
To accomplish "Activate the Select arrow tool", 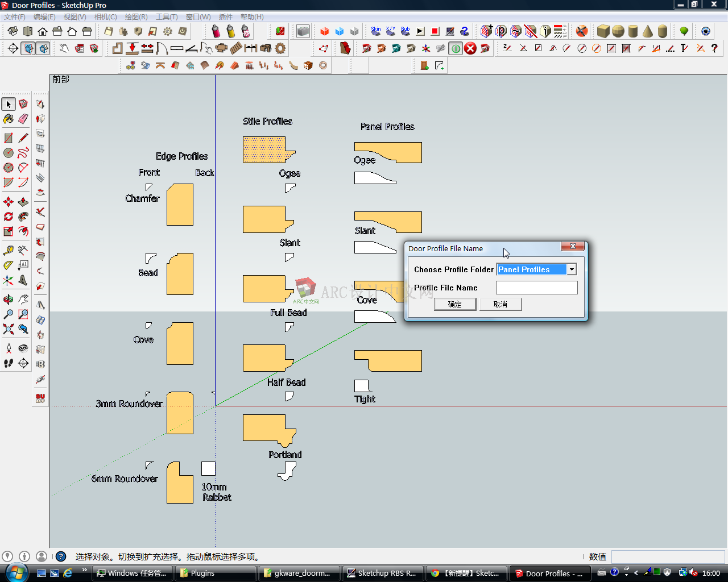I will (8, 104).
